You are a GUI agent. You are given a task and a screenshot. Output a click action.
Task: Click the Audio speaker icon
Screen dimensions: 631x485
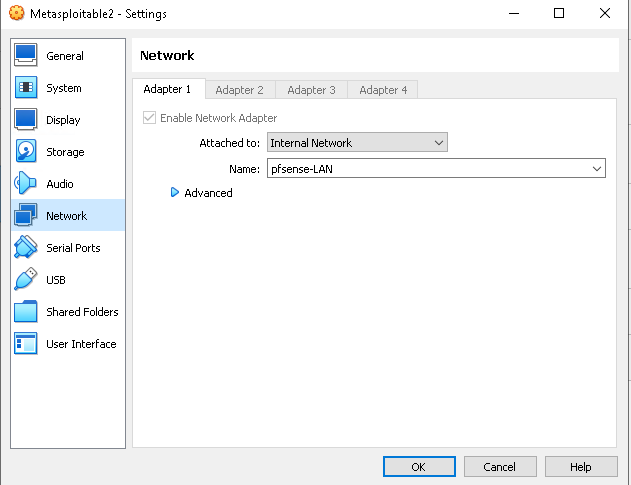point(25,183)
